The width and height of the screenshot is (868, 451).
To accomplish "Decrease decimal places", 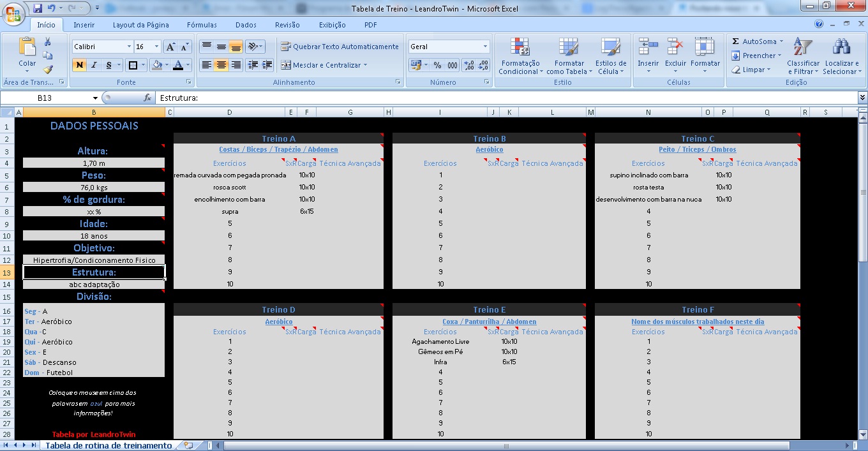I will pos(483,65).
